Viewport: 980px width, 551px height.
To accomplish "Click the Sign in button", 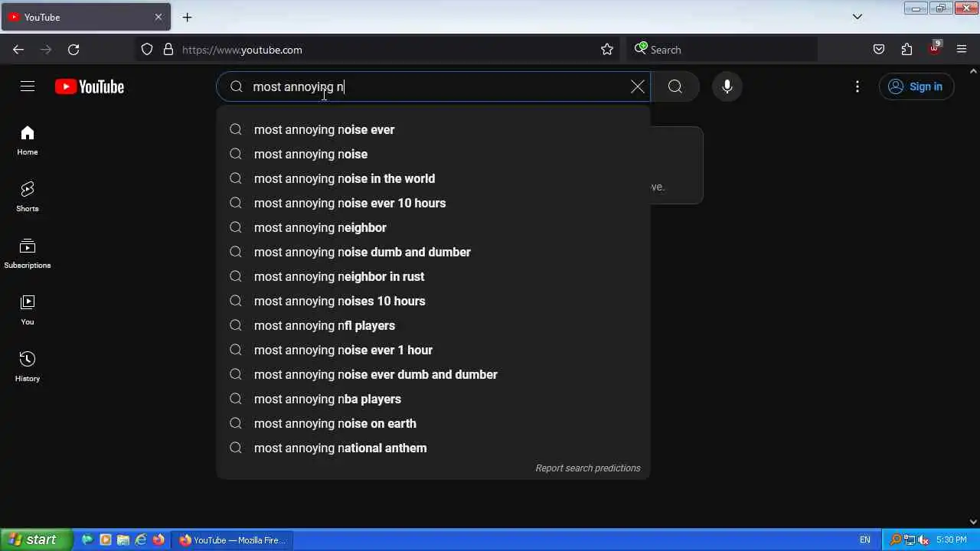I will coord(916,86).
